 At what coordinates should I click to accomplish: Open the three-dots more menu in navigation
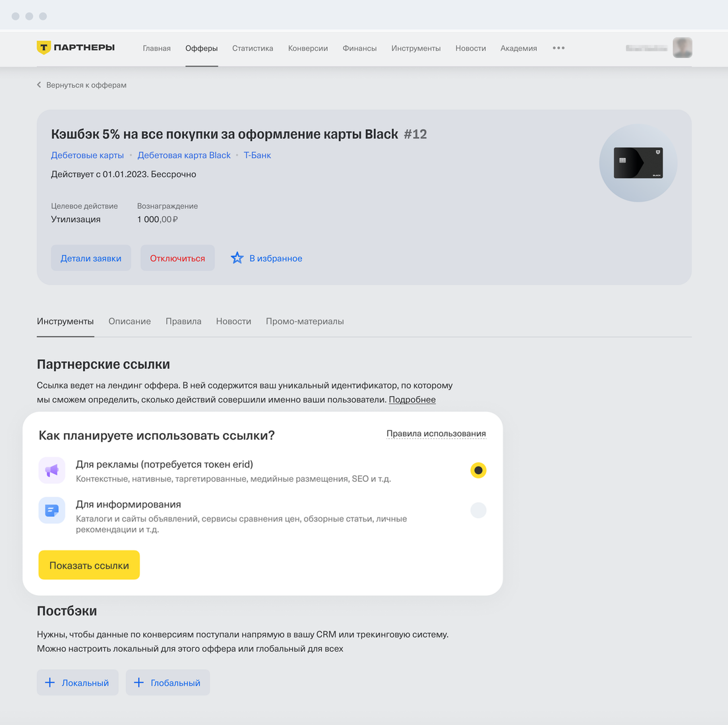(559, 48)
